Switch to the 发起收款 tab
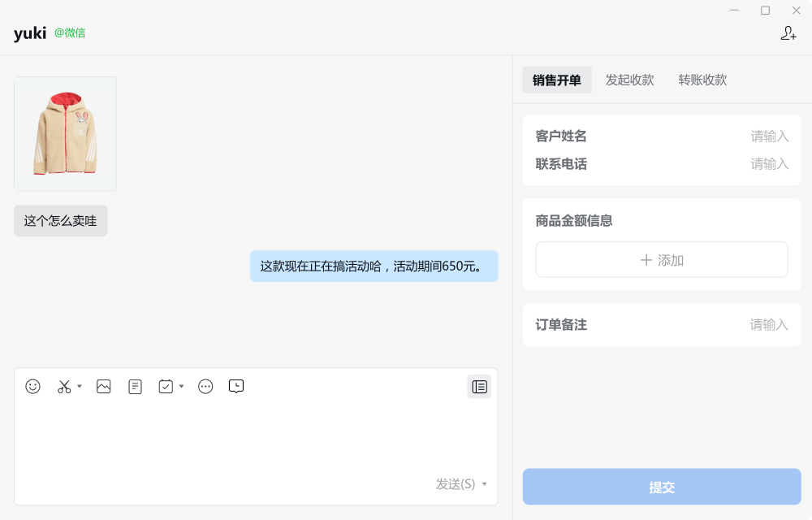812x520 pixels. point(630,80)
